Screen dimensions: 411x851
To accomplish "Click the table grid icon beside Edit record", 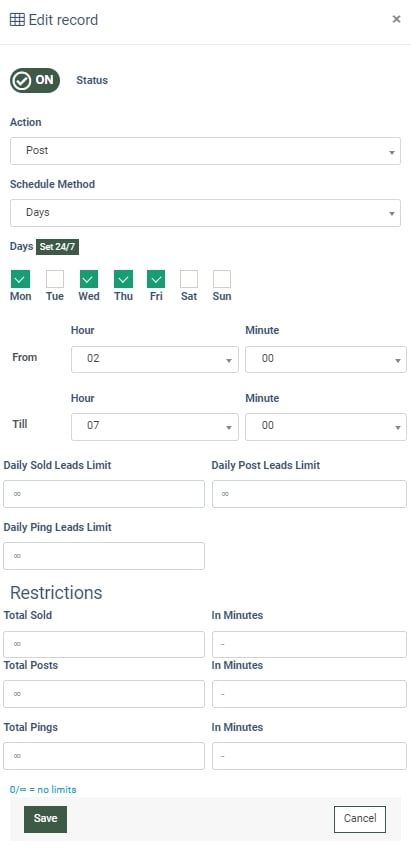I will click(x=17, y=20).
